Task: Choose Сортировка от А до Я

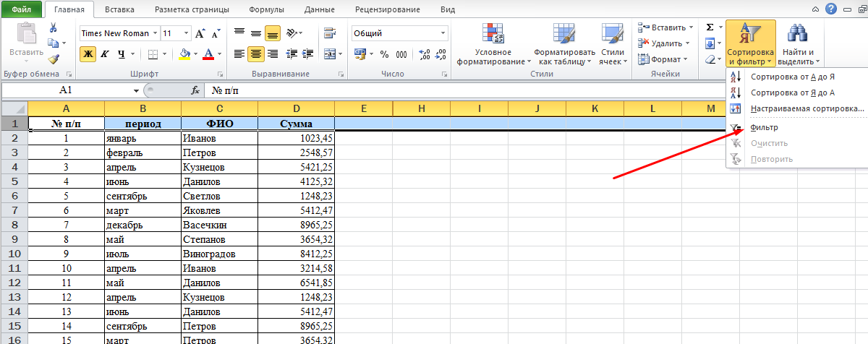Action: click(797, 77)
